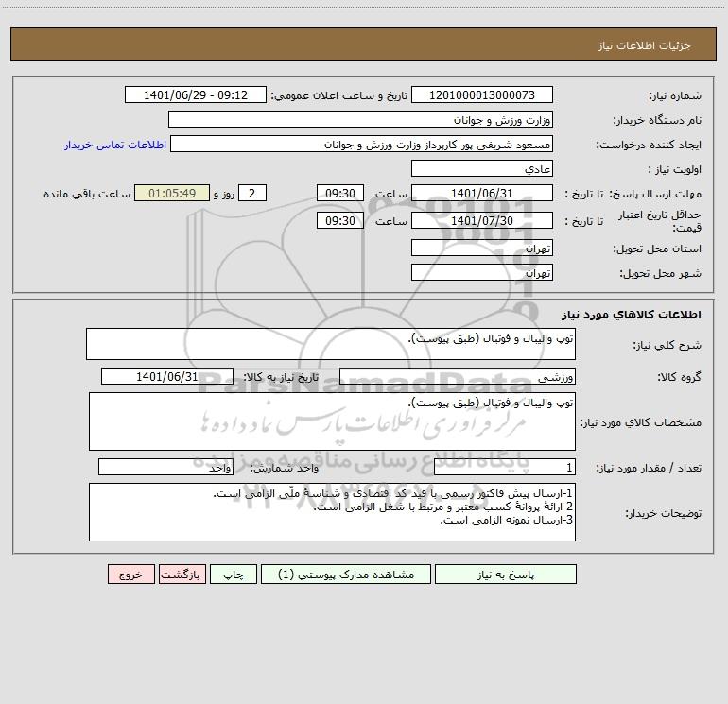Select the شماره نیاز field 1201000013000073
The image size is (728, 704).
pos(482,94)
